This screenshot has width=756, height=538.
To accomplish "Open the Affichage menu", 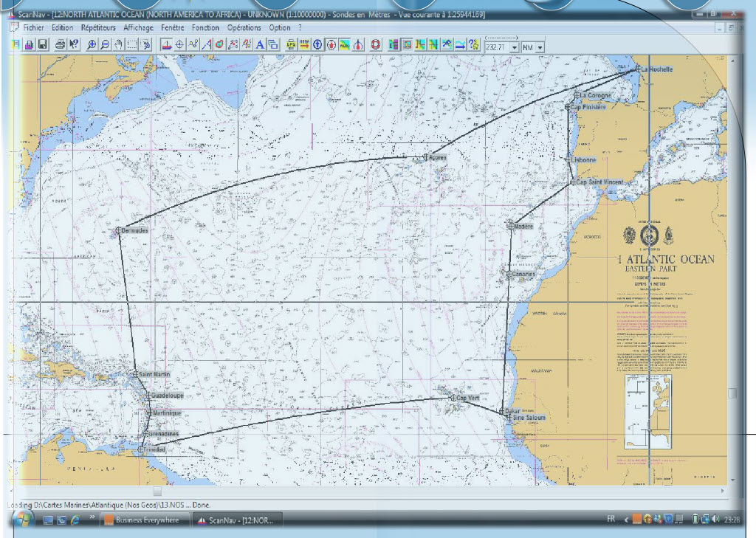I will [138, 27].
